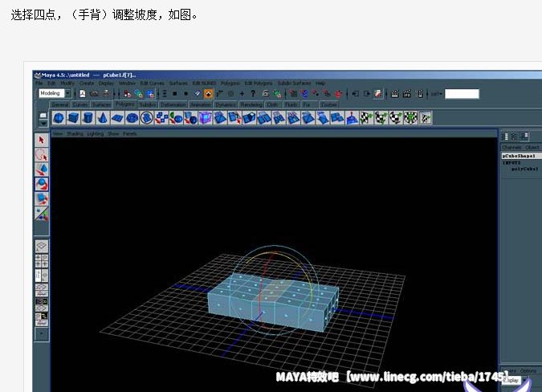Open the Create menu
Viewport: 542px width, 392px height.
coord(87,84)
